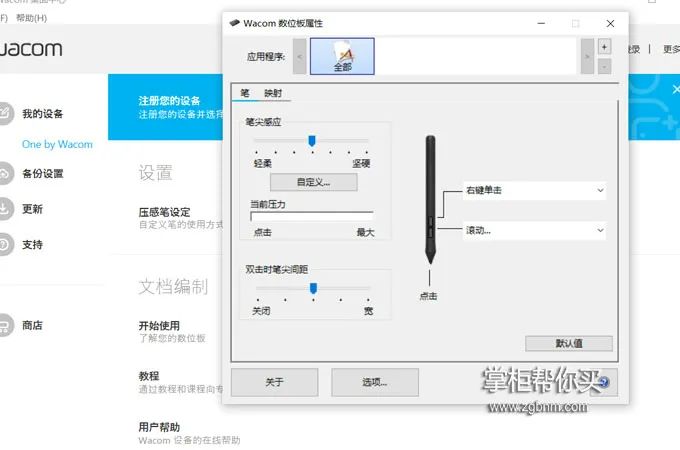
Task: Click the 默认值 button
Action: (x=569, y=343)
